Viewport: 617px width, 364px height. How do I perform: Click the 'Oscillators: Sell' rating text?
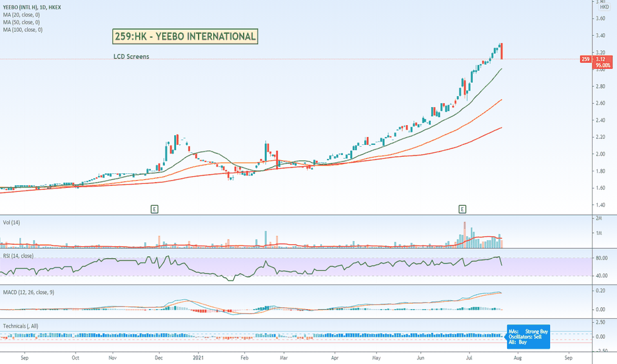pyautogui.click(x=525, y=336)
